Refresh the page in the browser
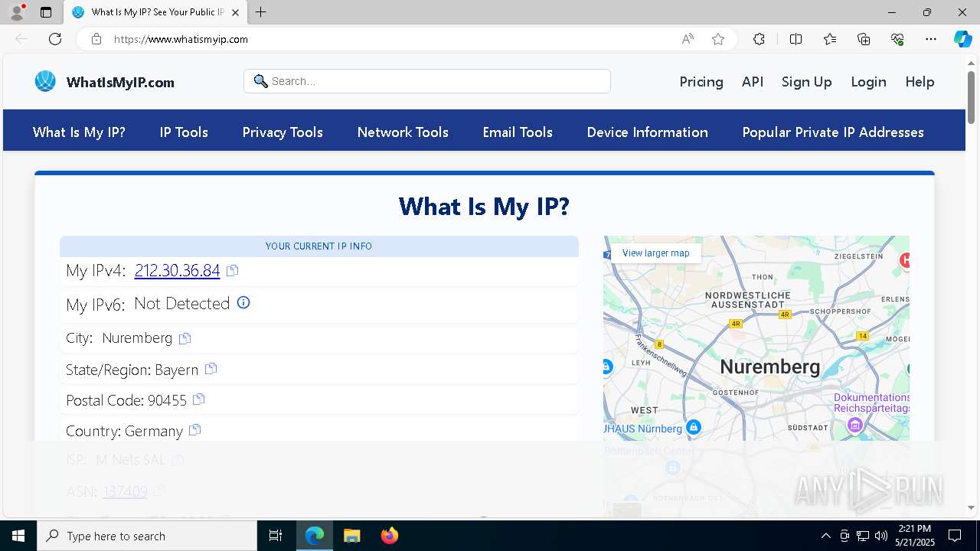This screenshot has height=551, width=980. [55, 39]
